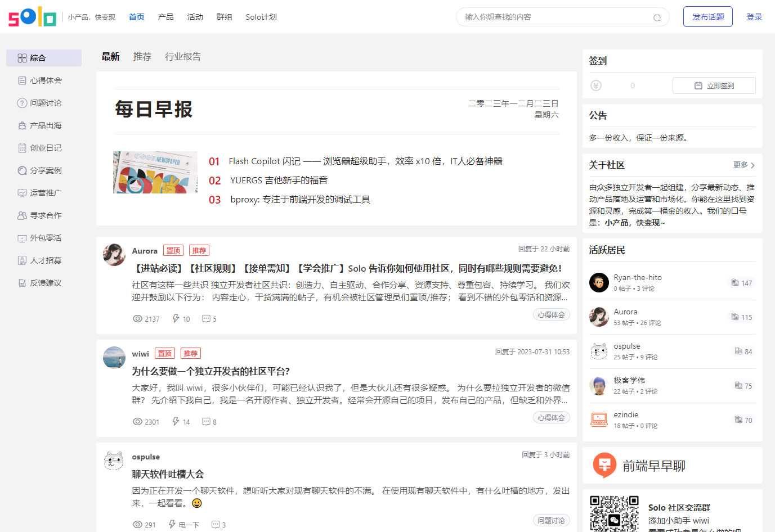Click Ryan-the-hito's avatar in active residents
This screenshot has width=775, height=532.
click(x=599, y=282)
